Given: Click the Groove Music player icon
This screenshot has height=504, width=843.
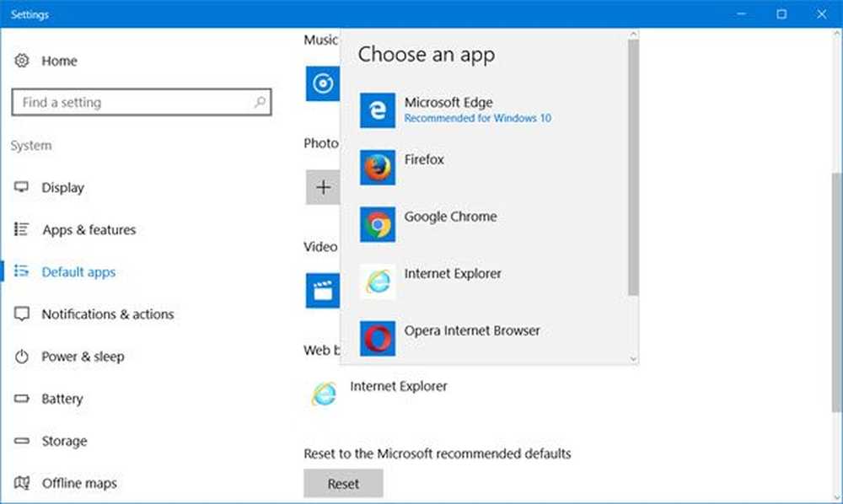Looking at the screenshot, I should 323,83.
